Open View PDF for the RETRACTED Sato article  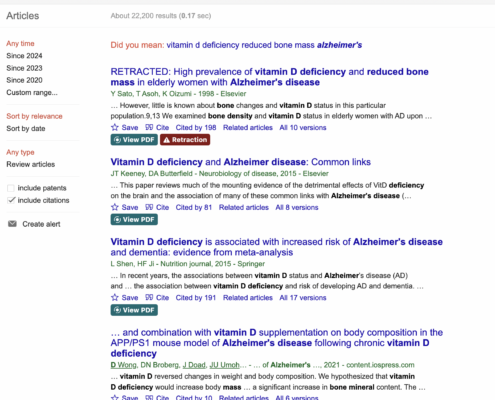click(134, 140)
